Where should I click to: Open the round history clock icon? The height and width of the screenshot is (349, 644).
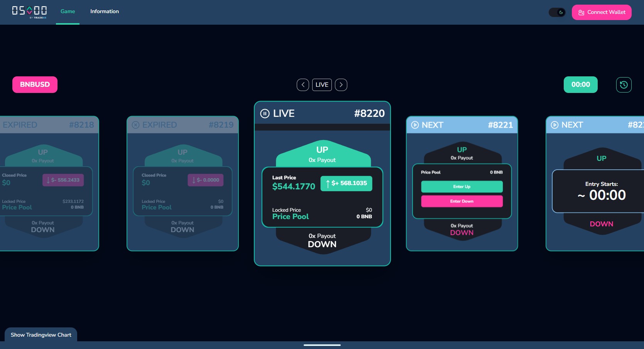(x=624, y=85)
